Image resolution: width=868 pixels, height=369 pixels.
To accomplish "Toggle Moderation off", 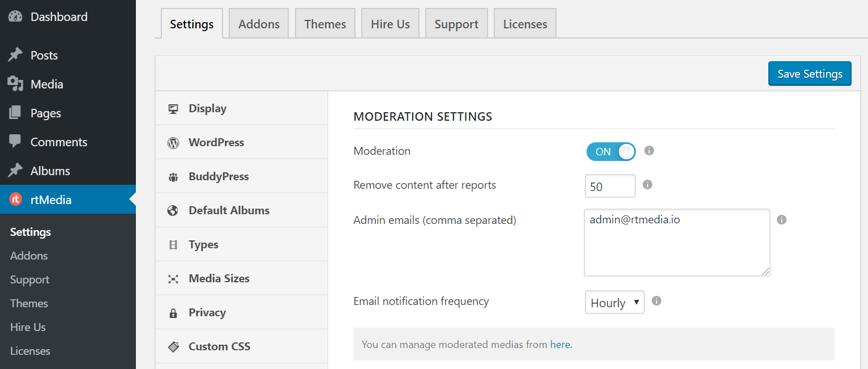I will (611, 151).
